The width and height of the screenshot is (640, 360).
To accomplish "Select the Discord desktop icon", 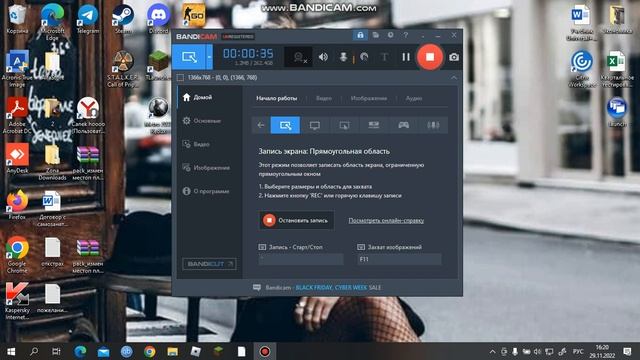I will 158,19.
